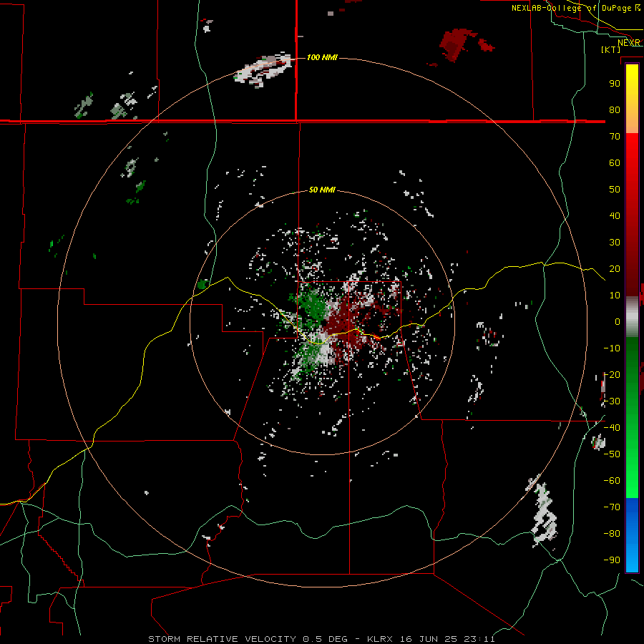Click the "-90" scale value

[612, 560]
